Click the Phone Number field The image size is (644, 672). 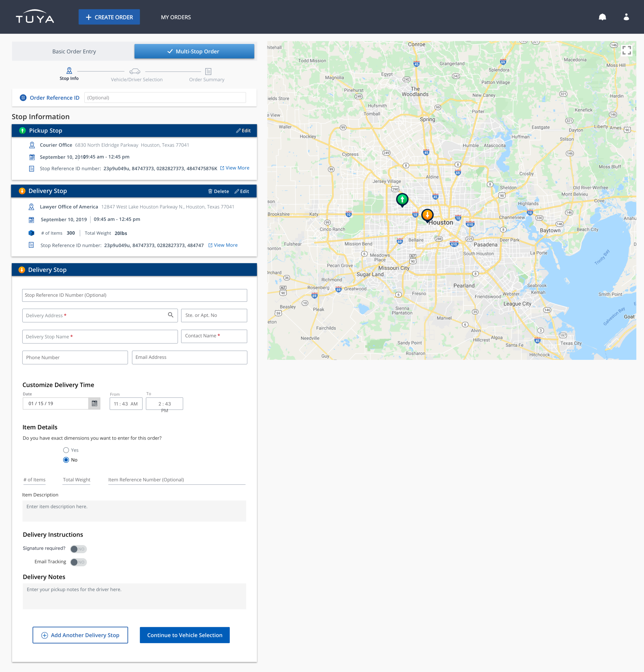pos(75,357)
